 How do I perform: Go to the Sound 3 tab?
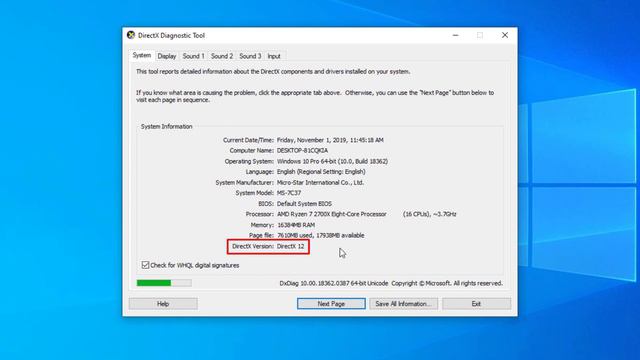click(250, 56)
